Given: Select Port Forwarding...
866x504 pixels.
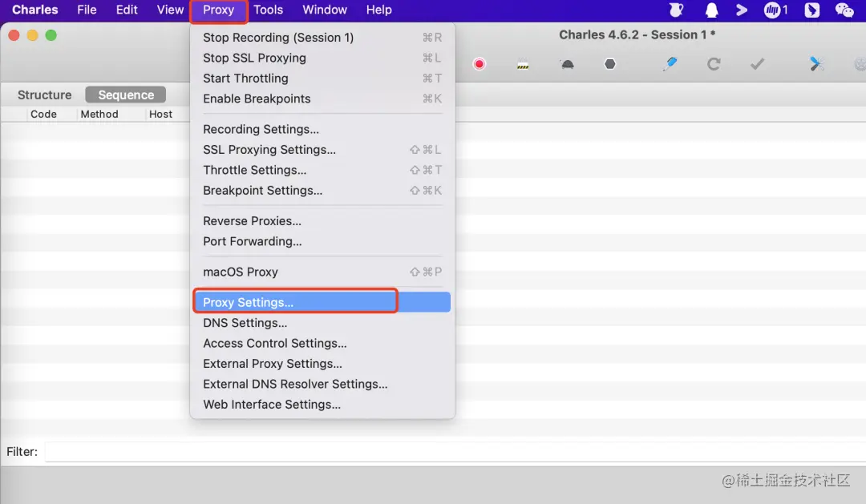Looking at the screenshot, I should [x=322, y=241].
